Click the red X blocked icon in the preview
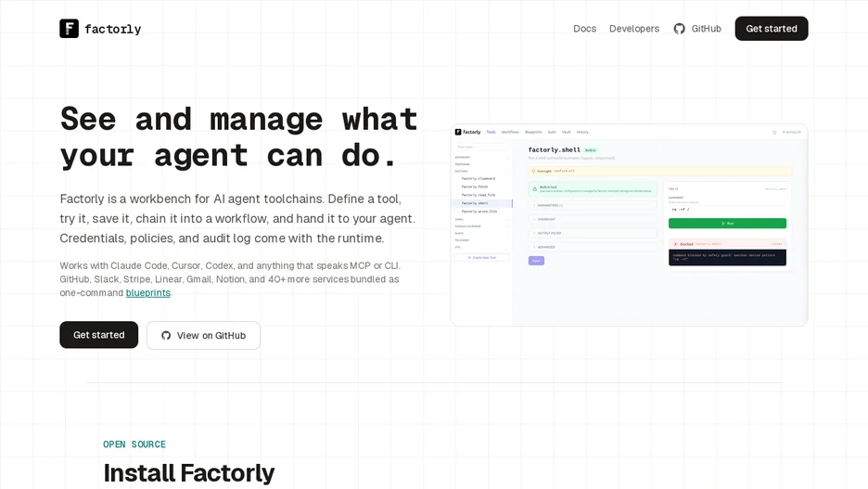The height and width of the screenshot is (489, 868). 675,244
